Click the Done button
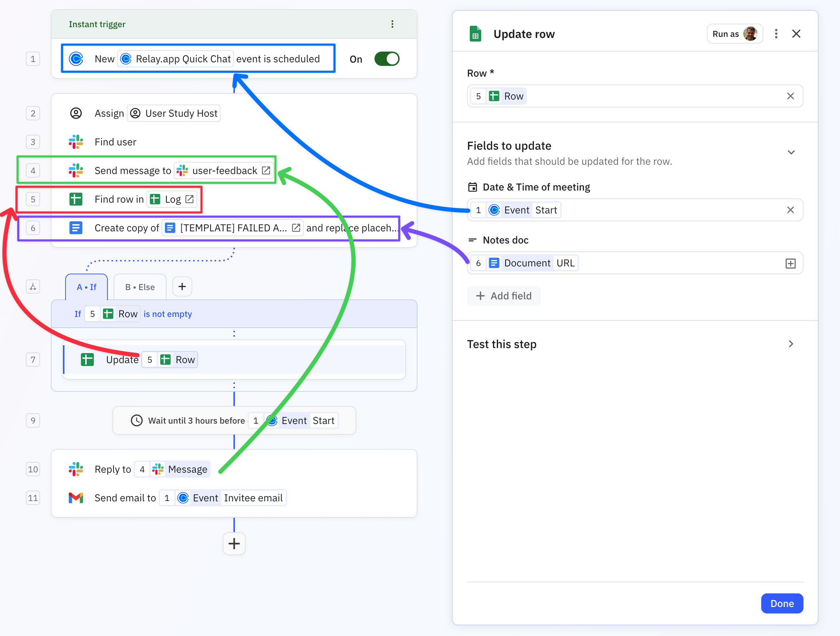Viewport: 840px width, 636px height. [x=782, y=603]
